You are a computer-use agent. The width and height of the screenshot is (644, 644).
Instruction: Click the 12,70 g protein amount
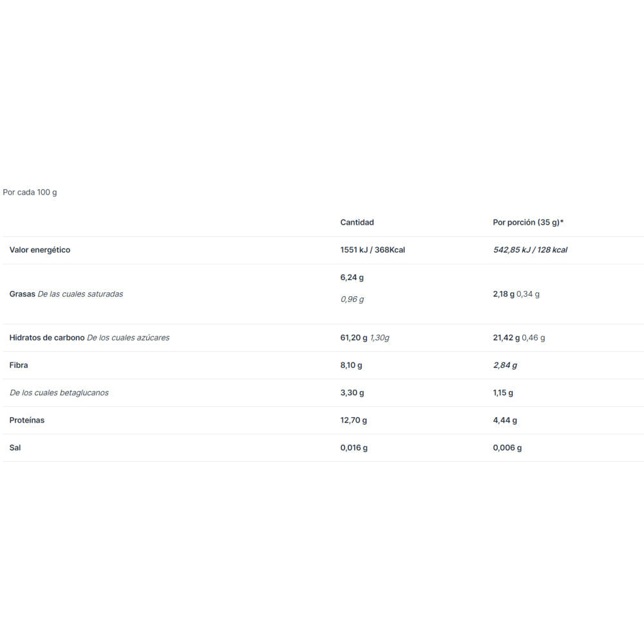pos(354,420)
